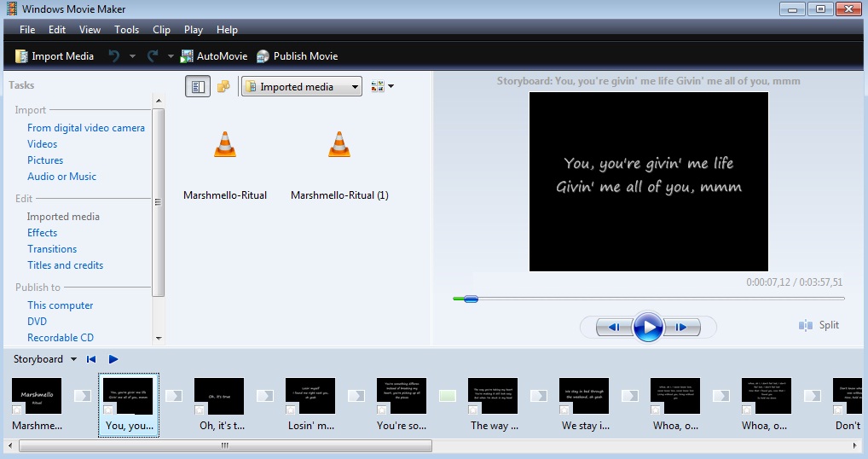The width and height of the screenshot is (868, 459).
Task: Click the green transition cell before The way ...
Action: pyautogui.click(x=448, y=396)
